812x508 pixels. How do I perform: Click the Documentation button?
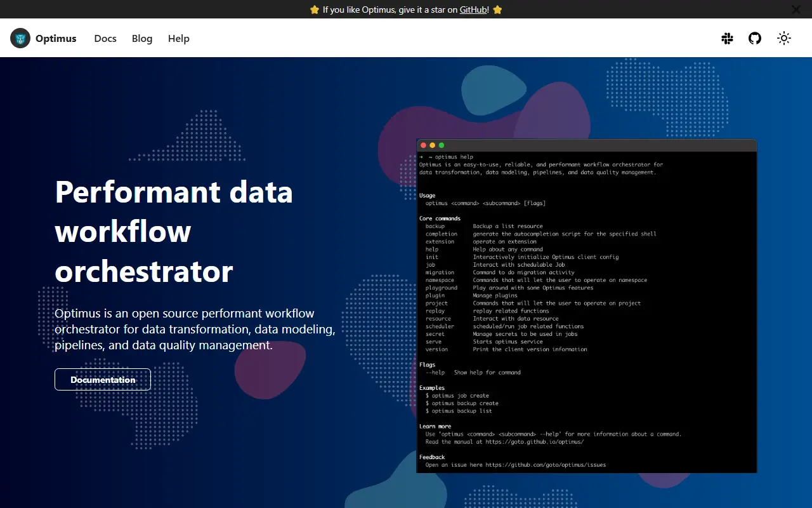coord(103,380)
